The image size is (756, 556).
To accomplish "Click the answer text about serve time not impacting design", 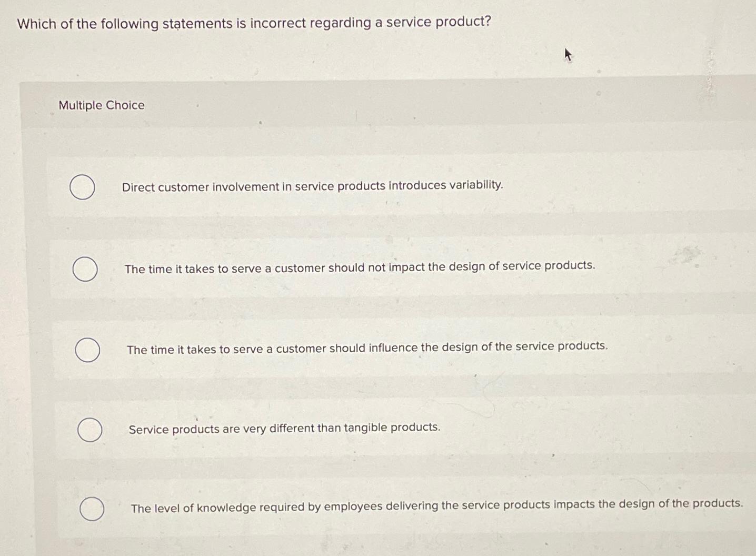I will click(360, 266).
